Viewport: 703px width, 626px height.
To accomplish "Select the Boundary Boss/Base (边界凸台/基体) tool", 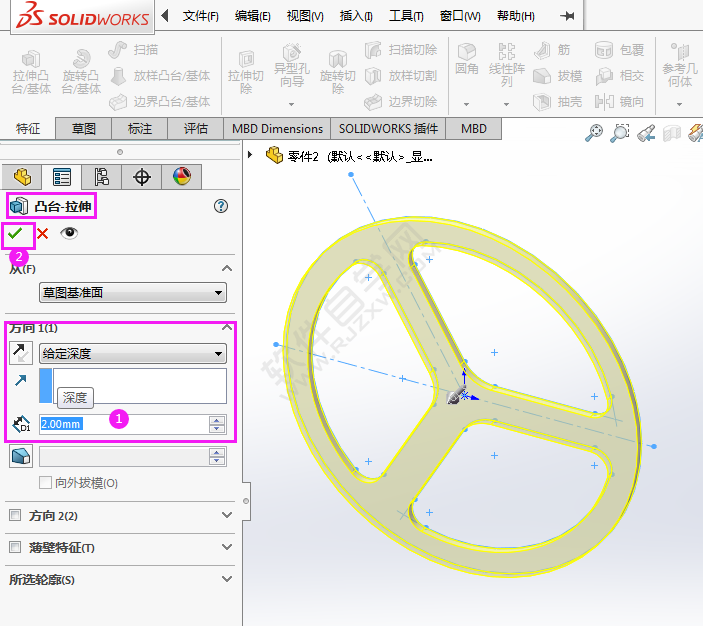I will coord(160,102).
